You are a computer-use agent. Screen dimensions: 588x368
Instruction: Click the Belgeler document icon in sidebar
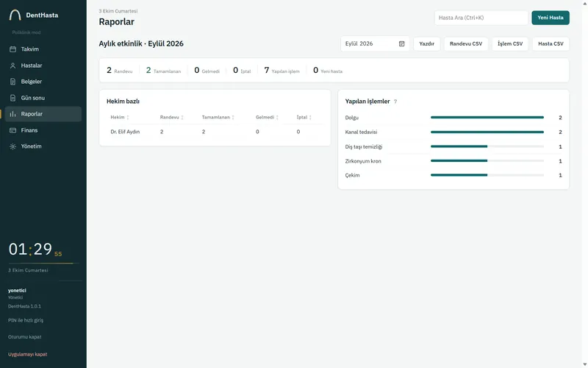12,82
